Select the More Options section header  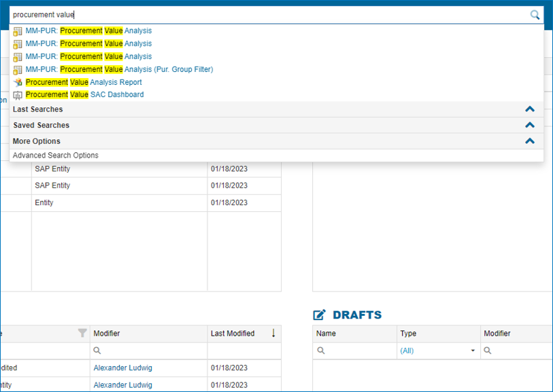point(37,141)
